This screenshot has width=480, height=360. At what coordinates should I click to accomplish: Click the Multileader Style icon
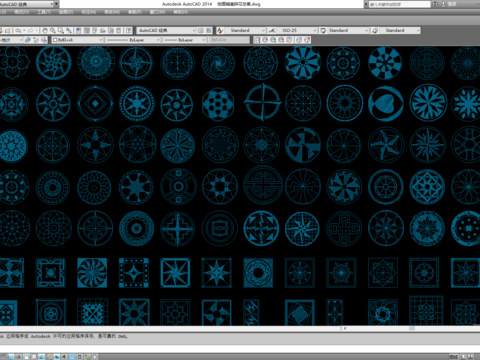(x=375, y=30)
